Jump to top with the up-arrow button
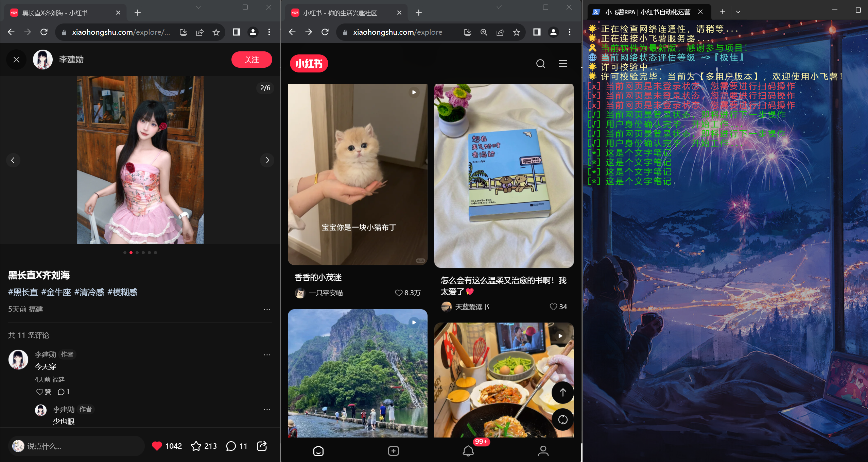The height and width of the screenshot is (462, 868). [562, 393]
